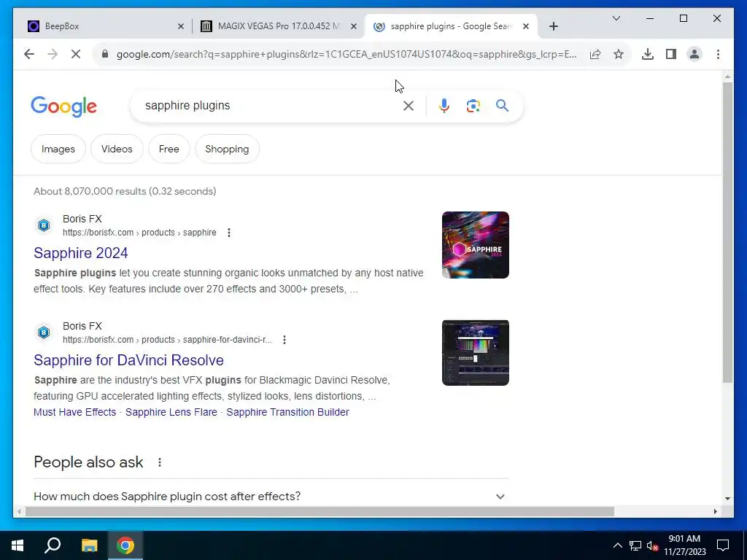Click the 'About 8,070,000 results' text
The height and width of the screenshot is (560, 747).
125,192
